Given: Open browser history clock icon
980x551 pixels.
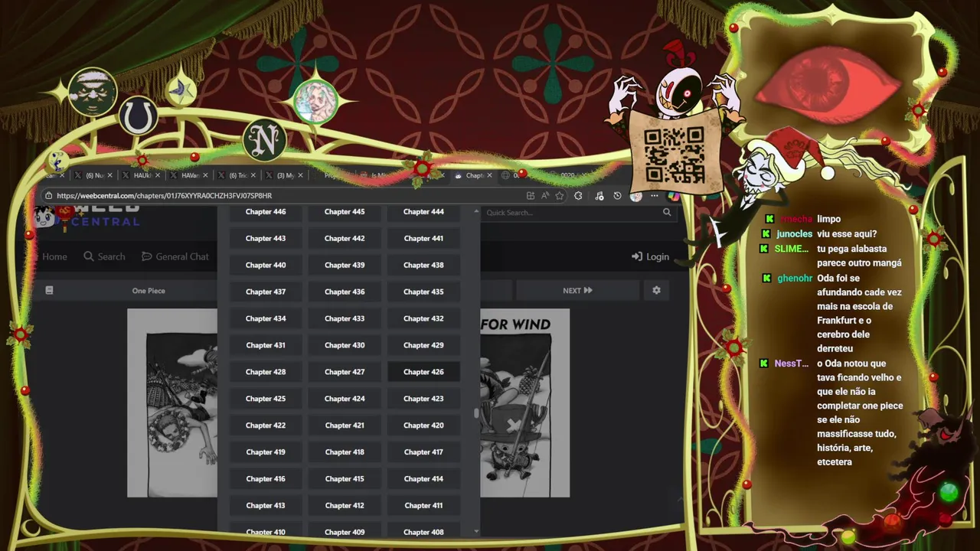Looking at the screenshot, I should 617,196.
